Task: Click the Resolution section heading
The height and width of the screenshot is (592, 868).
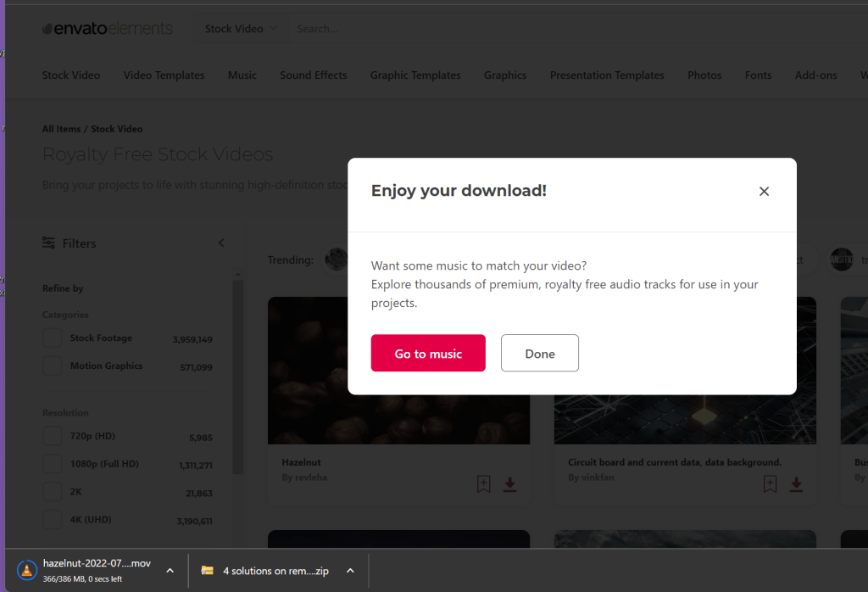Action: click(x=65, y=413)
